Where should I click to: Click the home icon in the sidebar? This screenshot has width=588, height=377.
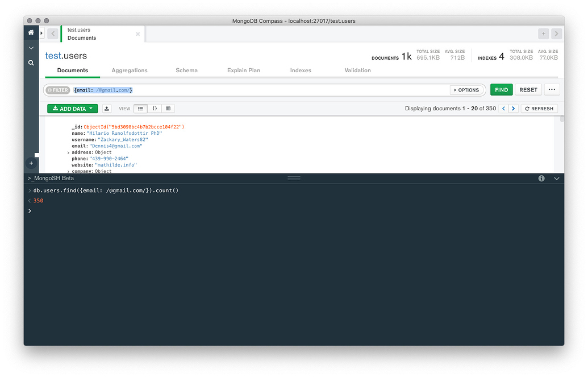point(31,32)
